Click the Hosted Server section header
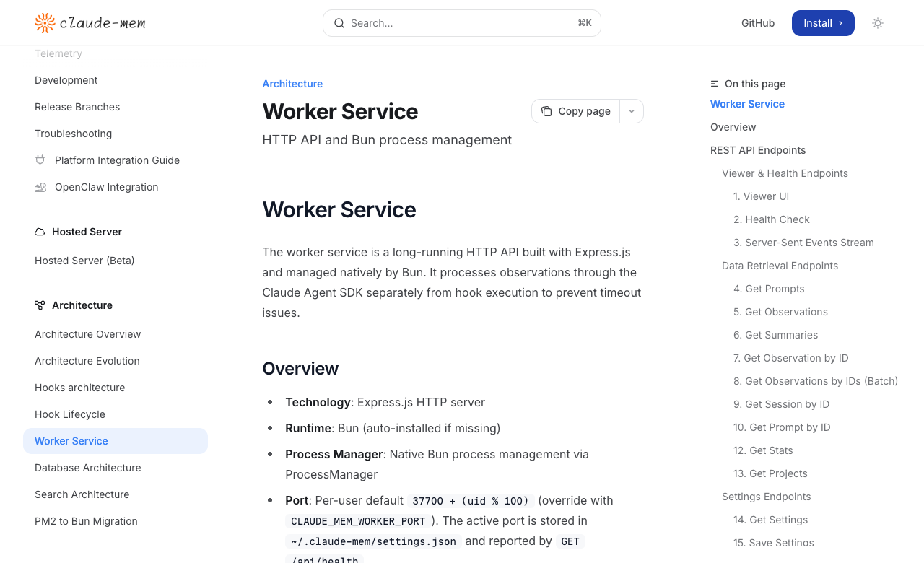The image size is (924, 563). point(87,232)
